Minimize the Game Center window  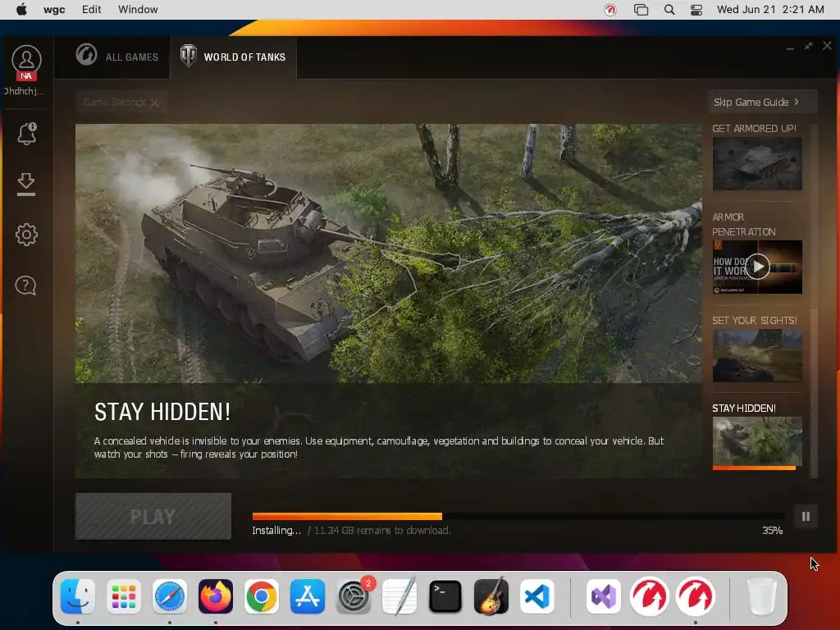tap(790, 48)
